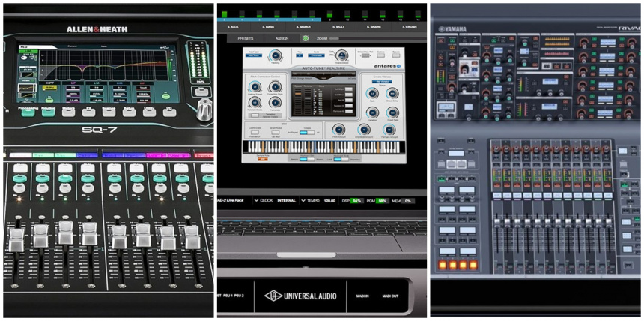Turn on the green power icon beside Assign
The image size is (644, 321).
click(x=306, y=38)
